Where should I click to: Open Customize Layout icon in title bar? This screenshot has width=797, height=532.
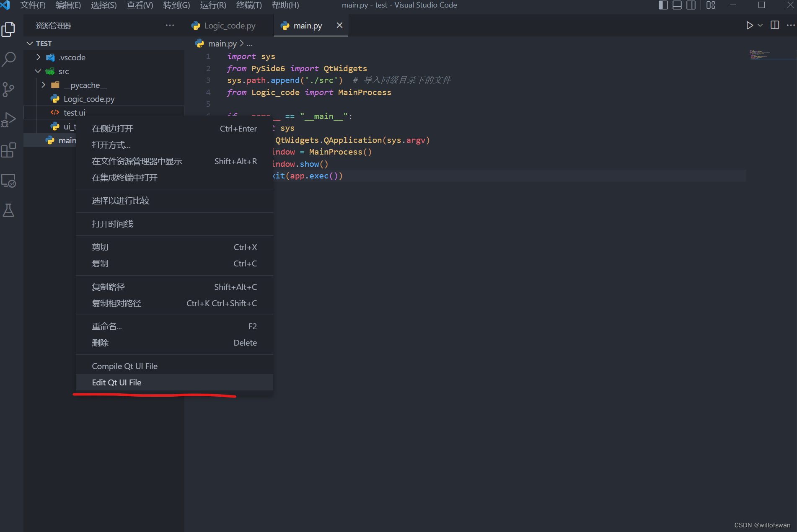pyautogui.click(x=711, y=5)
